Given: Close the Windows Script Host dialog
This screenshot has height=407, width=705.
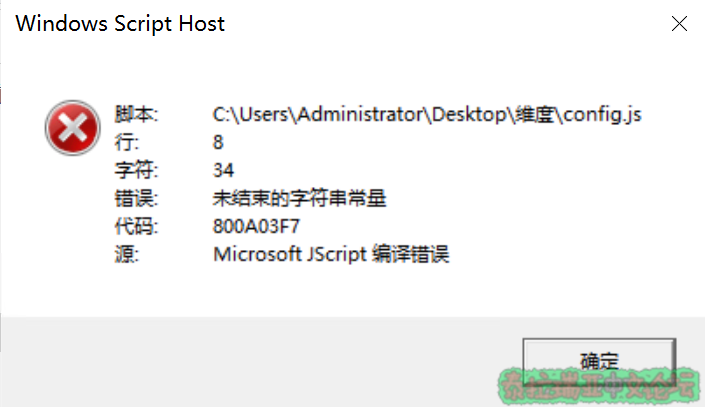Looking at the screenshot, I should coord(679,23).
